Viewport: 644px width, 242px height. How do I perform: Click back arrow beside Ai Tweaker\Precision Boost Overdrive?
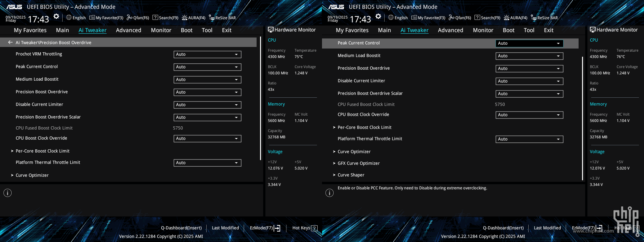(10, 42)
